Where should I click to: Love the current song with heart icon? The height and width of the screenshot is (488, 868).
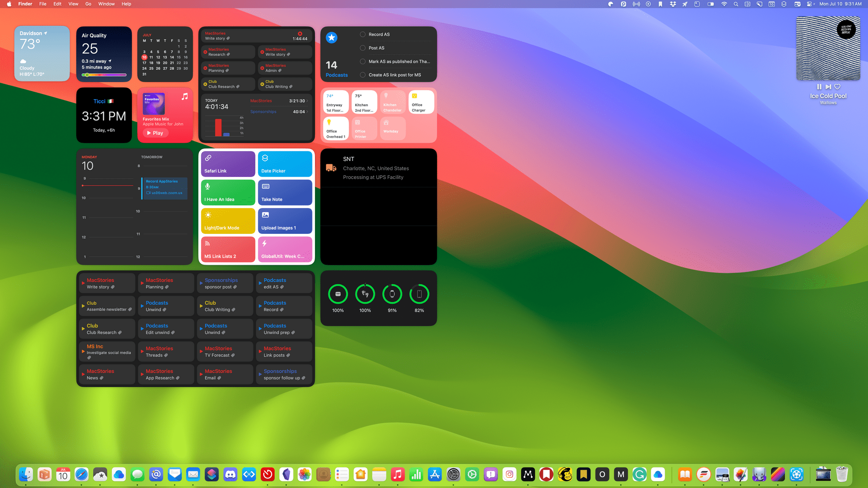coord(837,87)
